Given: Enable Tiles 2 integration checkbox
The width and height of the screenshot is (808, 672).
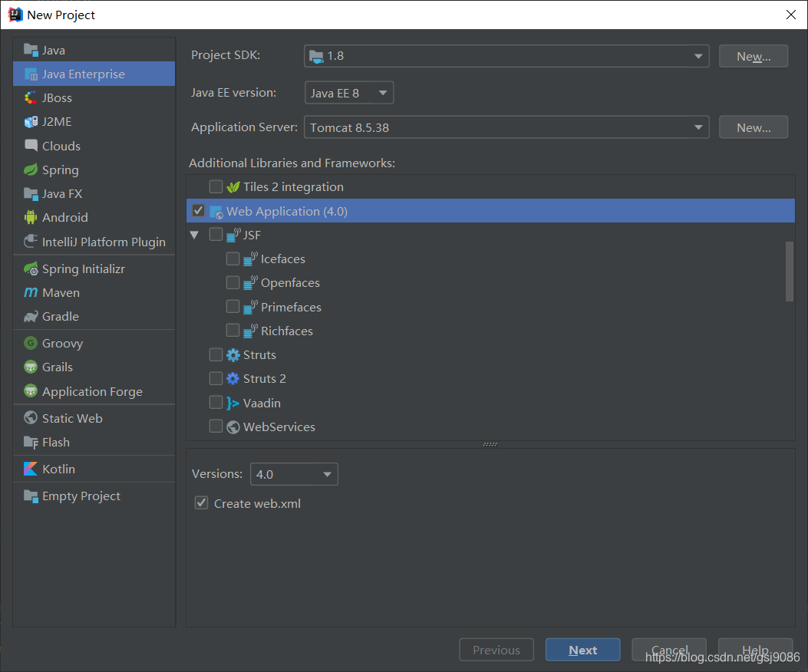Looking at the screenshot, I should click(x=216, y=186).
